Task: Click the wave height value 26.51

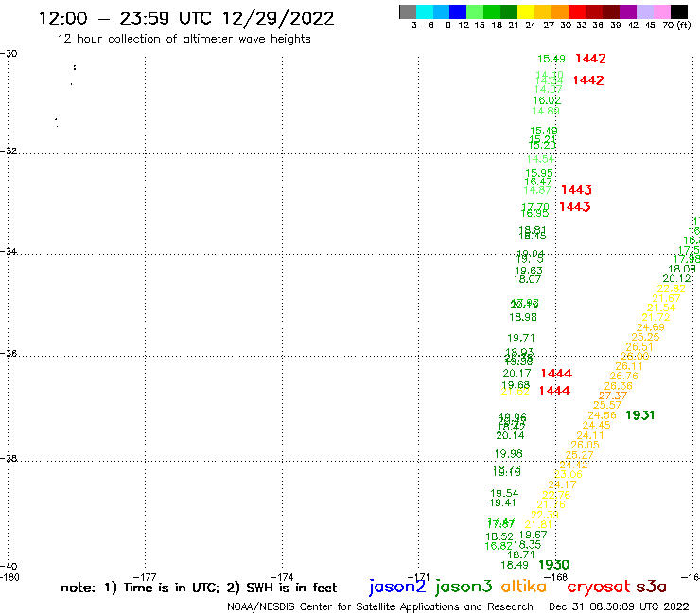Action: [x=639, y=347]
